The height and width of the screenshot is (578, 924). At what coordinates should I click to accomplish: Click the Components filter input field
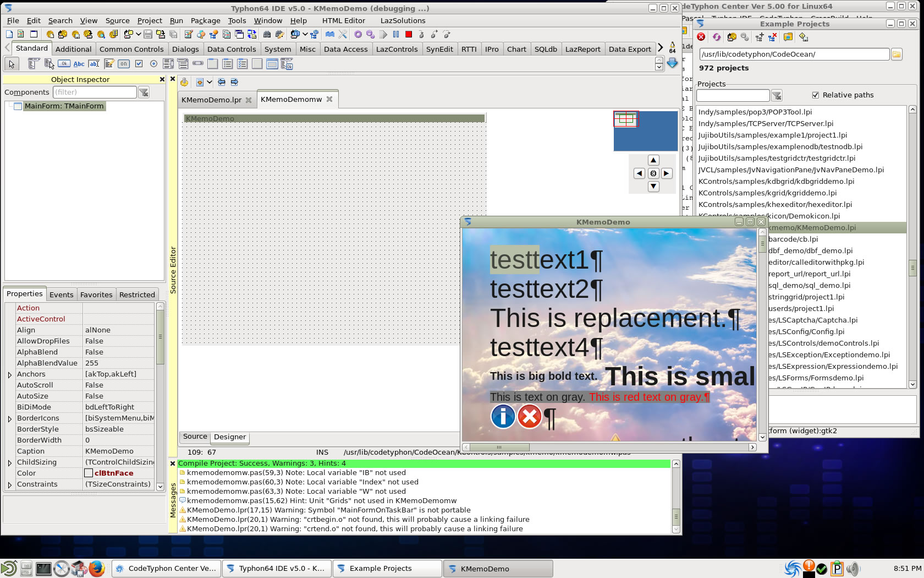point(95,92)
